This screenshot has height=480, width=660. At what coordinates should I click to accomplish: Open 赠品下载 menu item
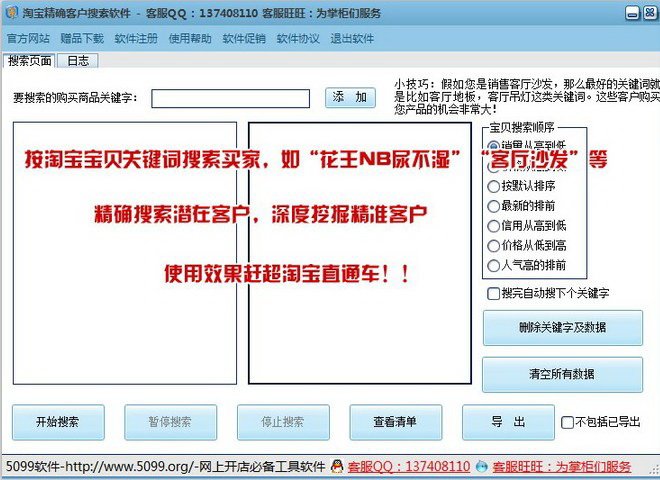tap(82, 38)
